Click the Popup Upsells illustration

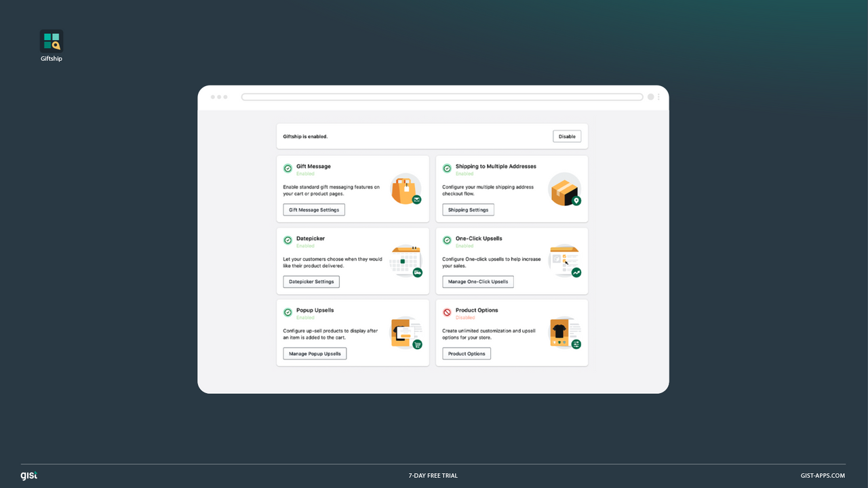coord(406,333)
